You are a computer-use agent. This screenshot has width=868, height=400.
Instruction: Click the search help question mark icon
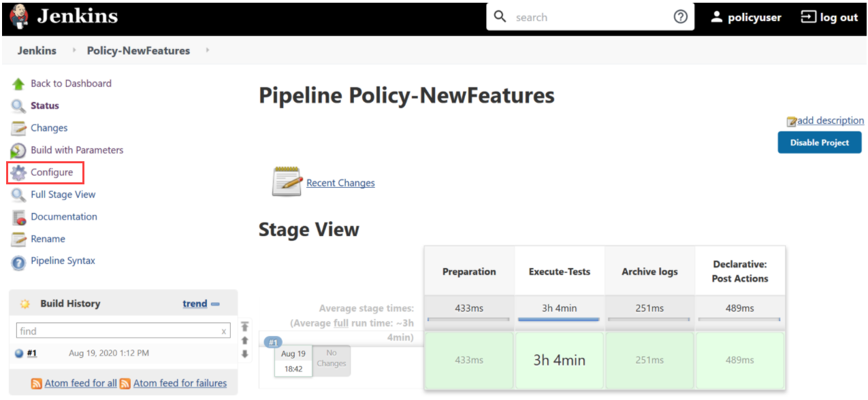[x=680, y=17]
